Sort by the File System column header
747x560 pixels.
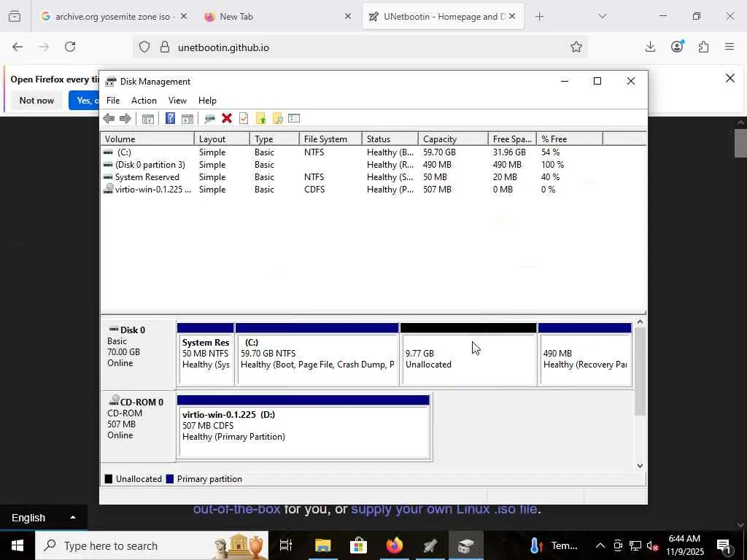click(330, 139)
